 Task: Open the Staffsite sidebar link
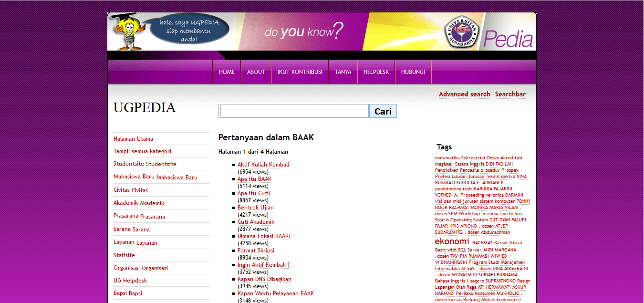124,255
